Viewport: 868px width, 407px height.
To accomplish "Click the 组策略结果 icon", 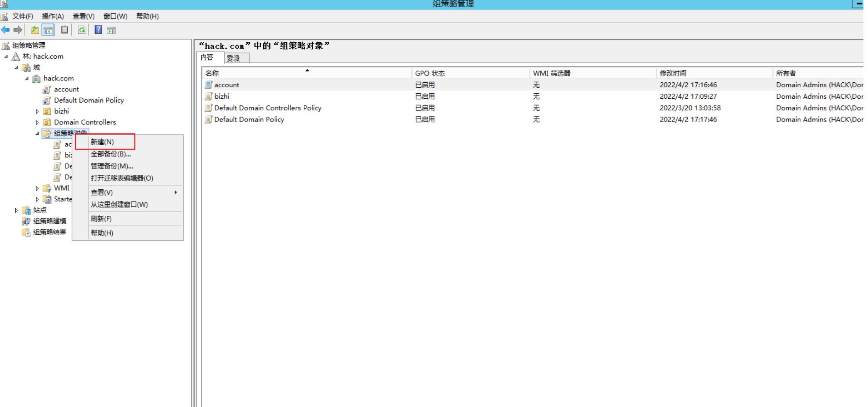I will point(26,232).
